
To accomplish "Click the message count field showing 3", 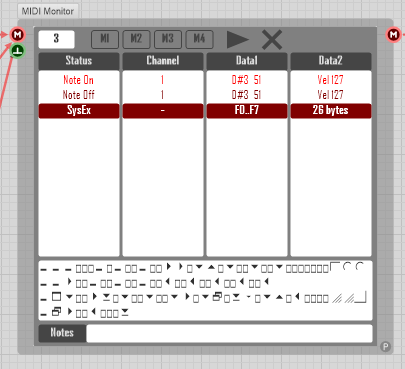I will (x=56, y=39).
